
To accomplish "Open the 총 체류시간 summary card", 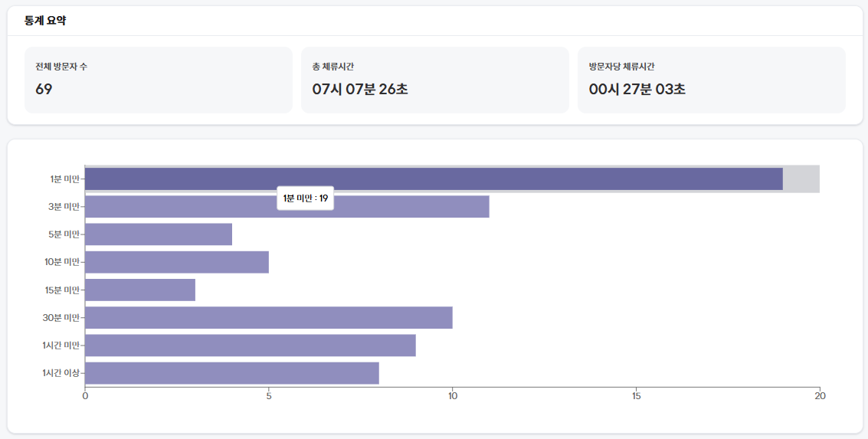I will click(434, 80).
